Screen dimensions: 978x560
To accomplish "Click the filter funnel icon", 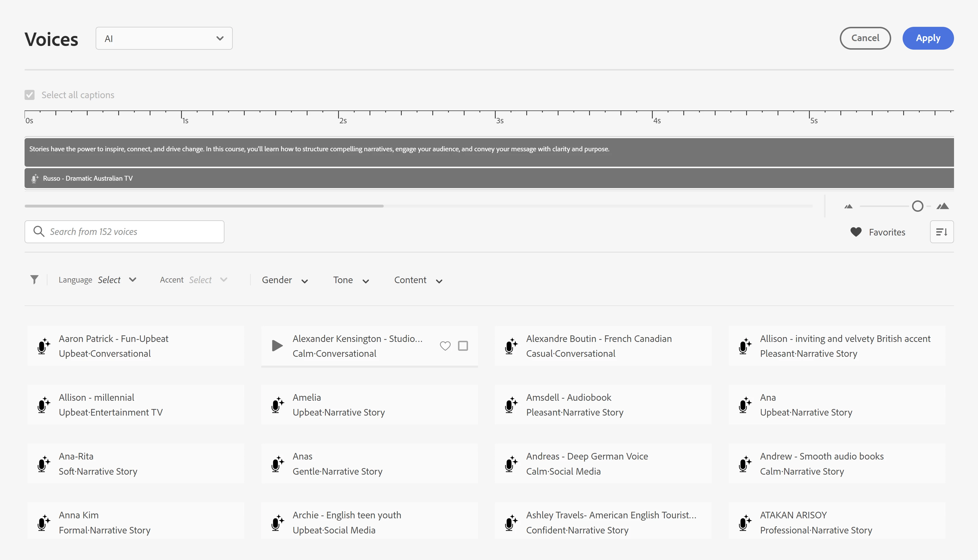I will point(34,280).
